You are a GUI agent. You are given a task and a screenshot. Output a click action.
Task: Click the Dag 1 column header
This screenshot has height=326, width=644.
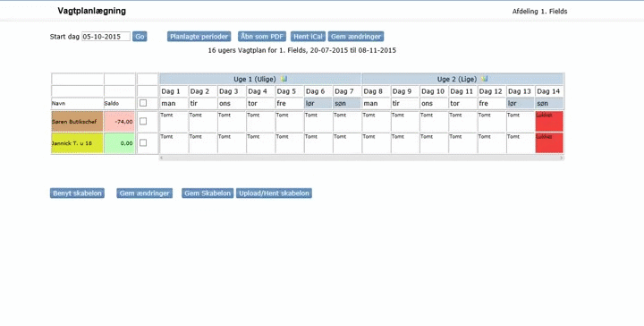pyautogui.click(x=174, y=91)
